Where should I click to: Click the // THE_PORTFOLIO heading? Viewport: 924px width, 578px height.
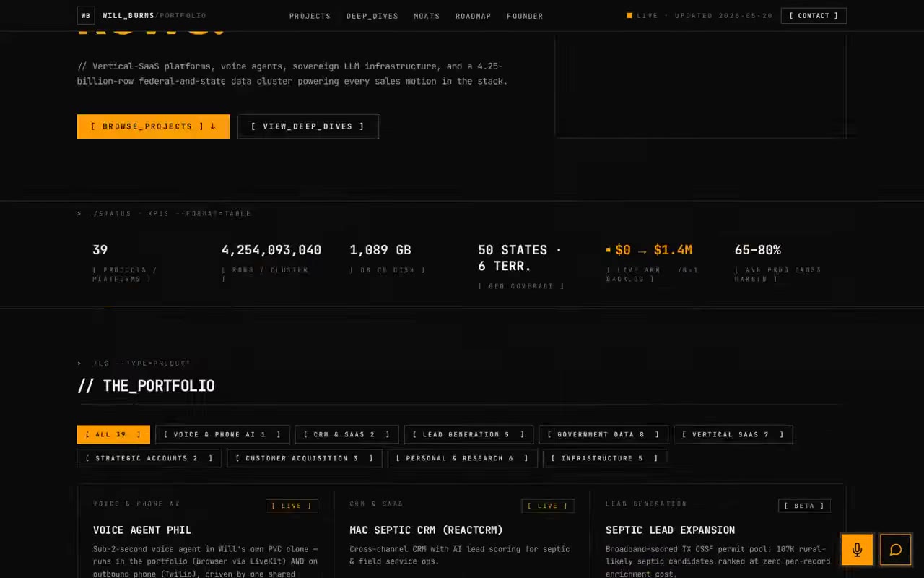pyautogui.click(x=146, y=386)
